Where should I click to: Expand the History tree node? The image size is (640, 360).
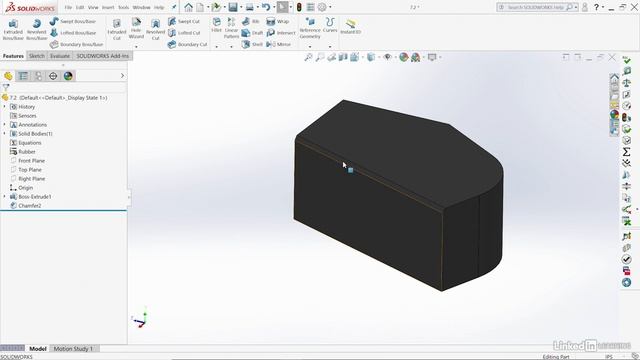point(4,107)
